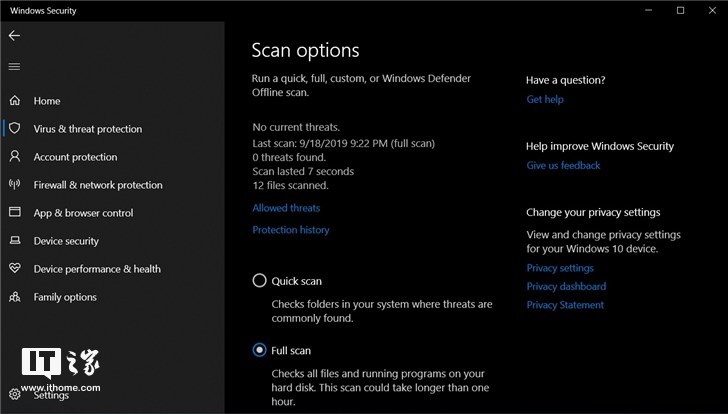Select the Quick scan radio button
The image size is (728, 414).
[x=260, y=281]
